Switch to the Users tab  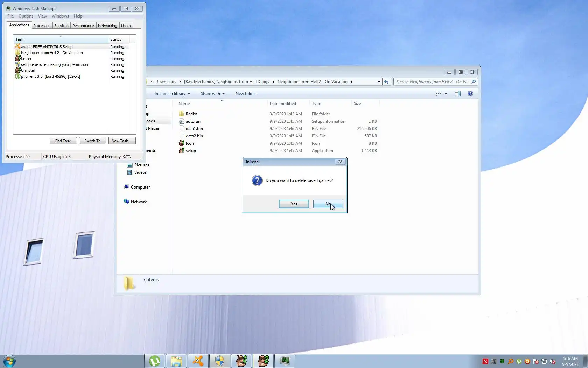click(x=126, y=26)
